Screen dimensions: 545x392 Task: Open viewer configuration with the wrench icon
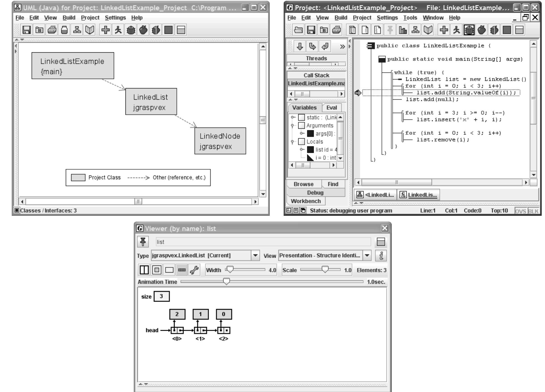click(x=194, y=270)
